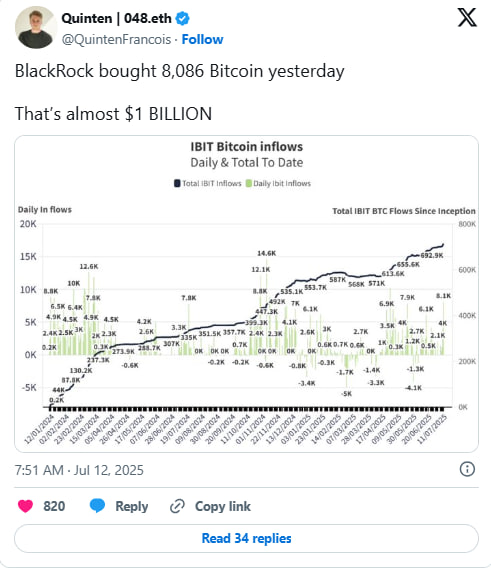
Task: Click Read 34 replies button
Action: click(x=246, y=538)
